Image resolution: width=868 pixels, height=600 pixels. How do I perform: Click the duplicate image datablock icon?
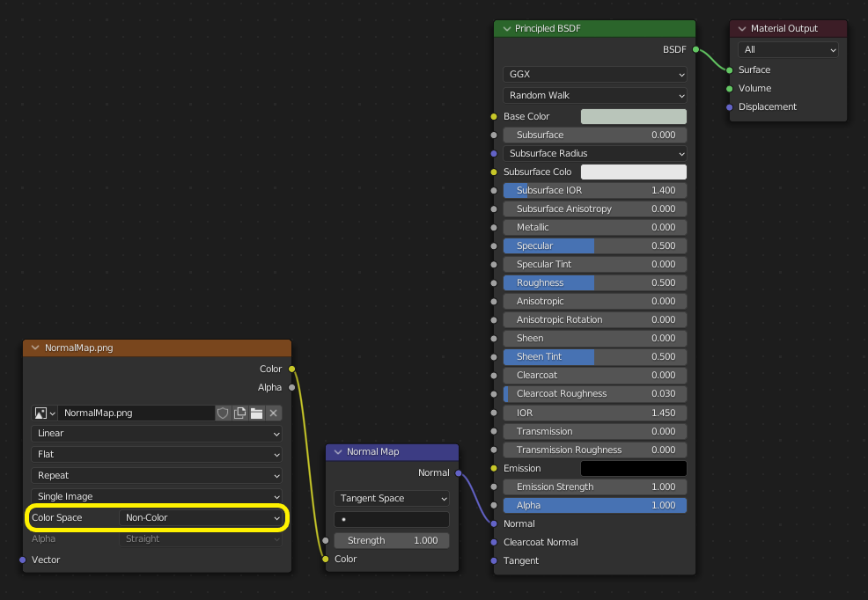point(239,413)
